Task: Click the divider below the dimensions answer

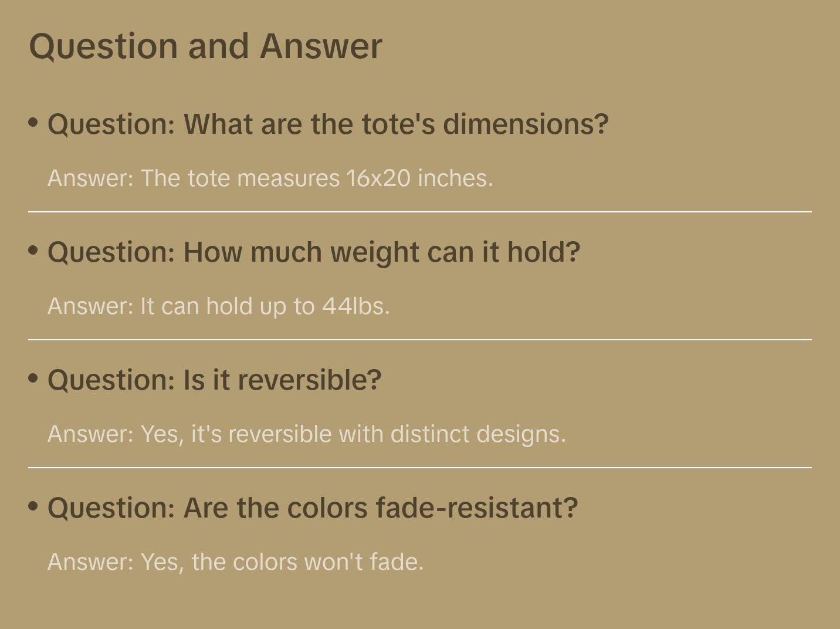Action: [x=420, y=212]
